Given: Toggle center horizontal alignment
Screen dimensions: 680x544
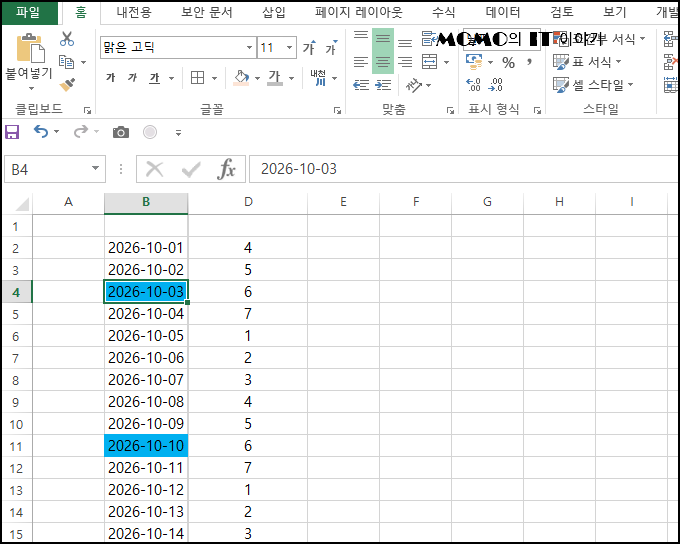Looking at the screenshot, I should click(382, 62).
